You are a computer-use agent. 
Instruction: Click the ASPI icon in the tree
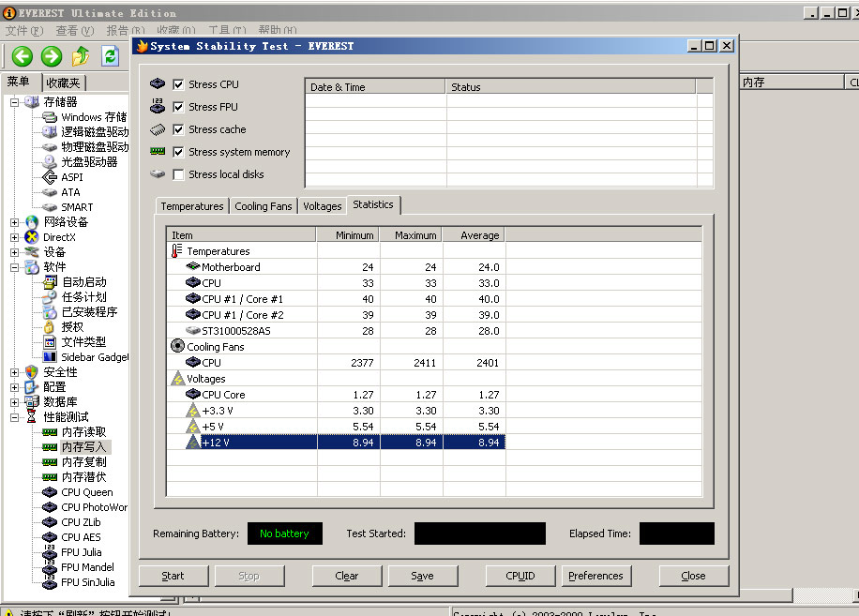50,177
